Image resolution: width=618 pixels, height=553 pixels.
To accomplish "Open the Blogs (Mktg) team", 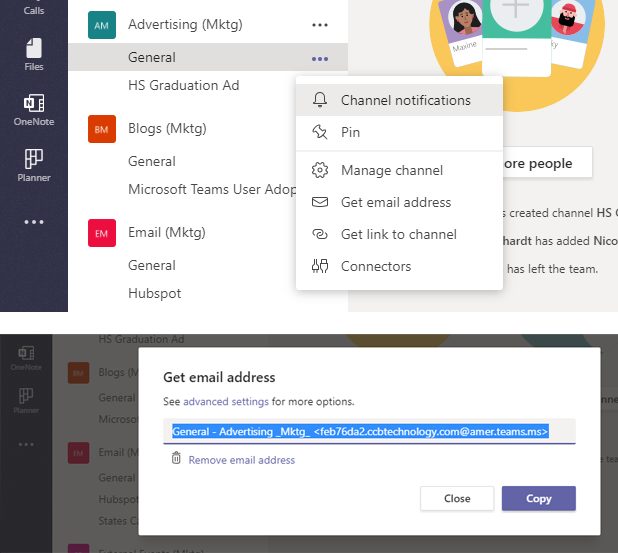I will 167,128.
